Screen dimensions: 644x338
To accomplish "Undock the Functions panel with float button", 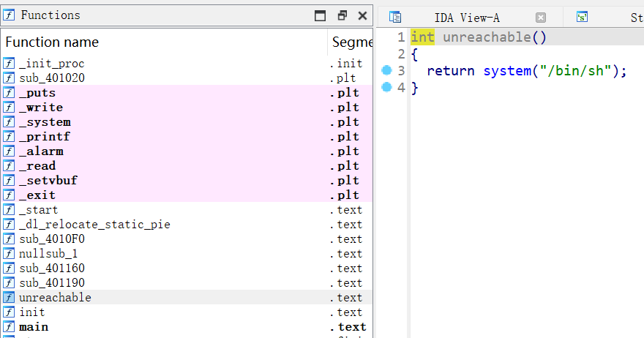I will 342,15.
